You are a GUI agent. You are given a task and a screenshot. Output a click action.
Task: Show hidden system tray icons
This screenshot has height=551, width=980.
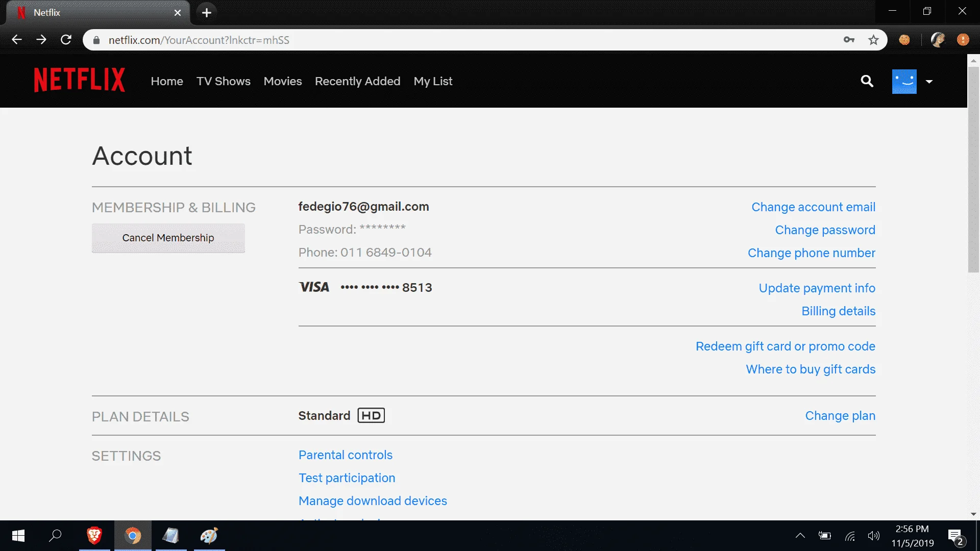pos(800,536)
